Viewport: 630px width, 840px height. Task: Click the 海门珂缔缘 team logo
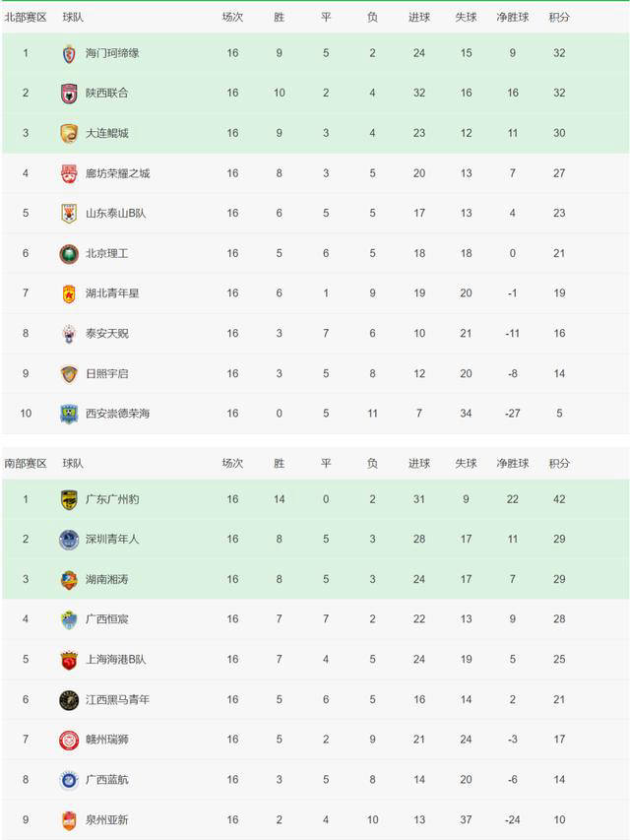(x=69, y=53)
